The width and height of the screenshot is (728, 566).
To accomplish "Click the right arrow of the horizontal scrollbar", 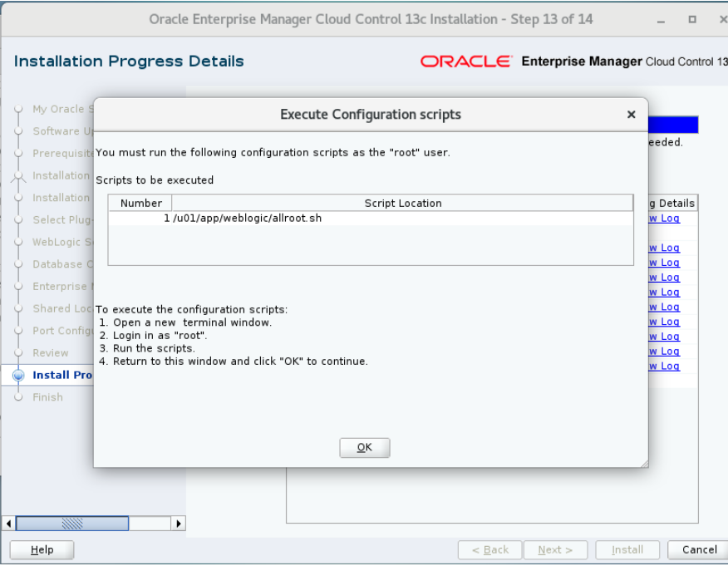I will pyautogui.click(x=177, y=523).
